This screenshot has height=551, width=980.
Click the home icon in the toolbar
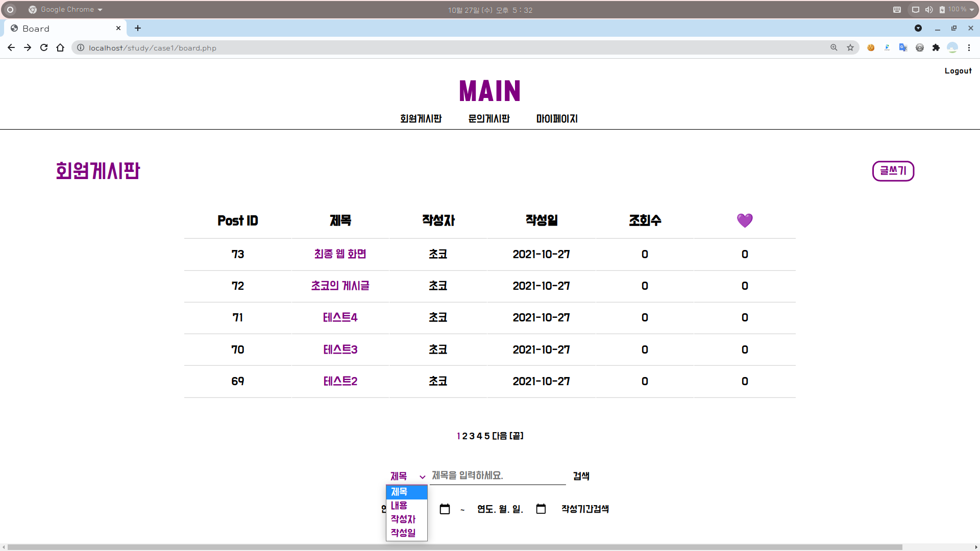pos(60,47)
